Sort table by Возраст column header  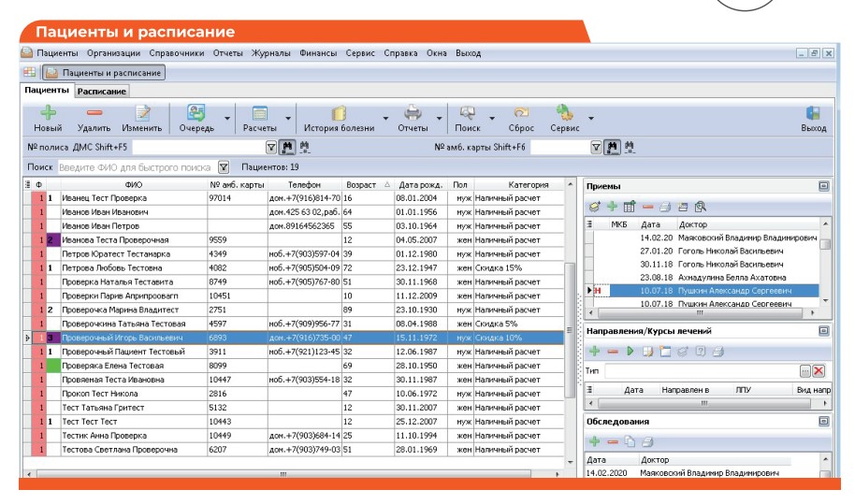(365, 185)
